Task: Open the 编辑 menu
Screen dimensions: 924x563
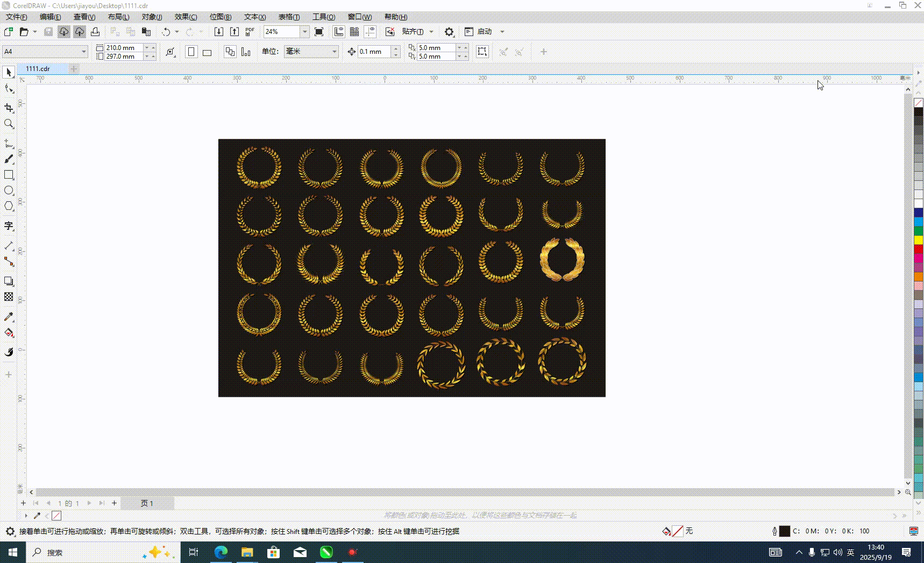Action: [x=50, y=17]
